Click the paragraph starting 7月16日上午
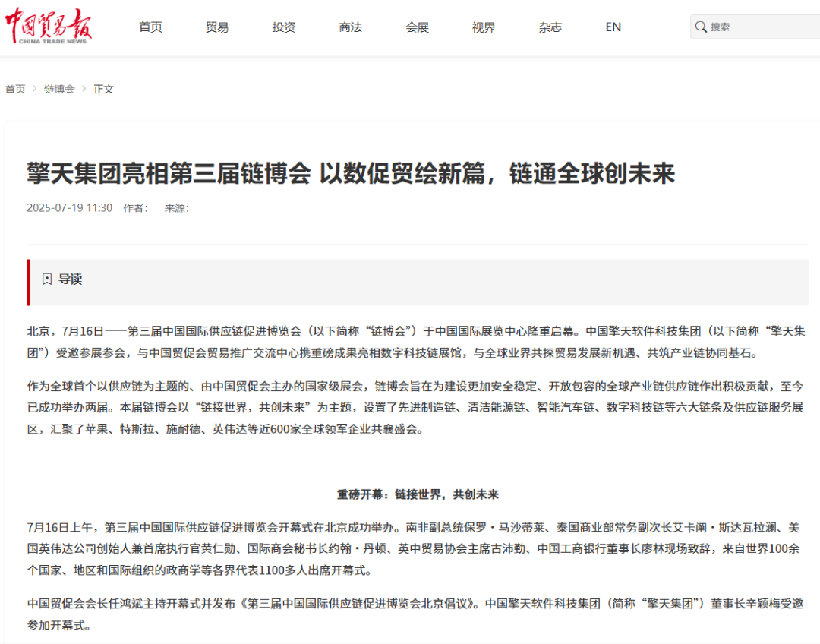Viewport: 820px width, 644px height. 414,549
